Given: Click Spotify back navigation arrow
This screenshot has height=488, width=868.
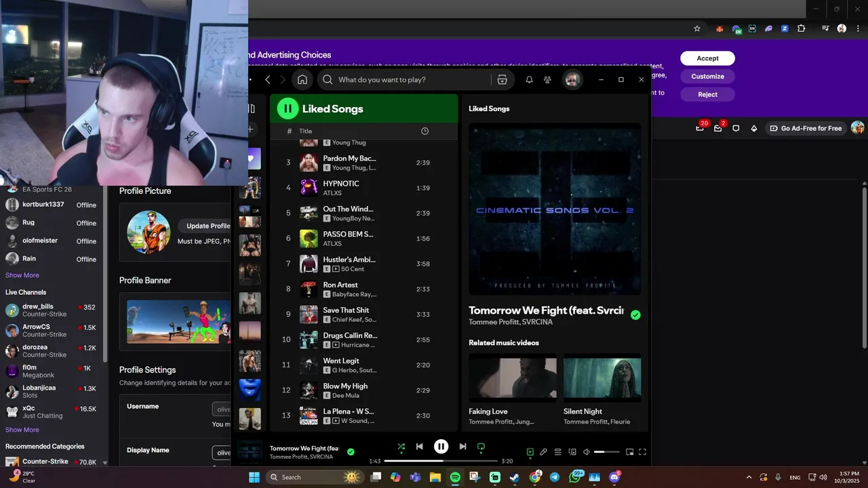Looking at the screenshot, I should [268, 79].
